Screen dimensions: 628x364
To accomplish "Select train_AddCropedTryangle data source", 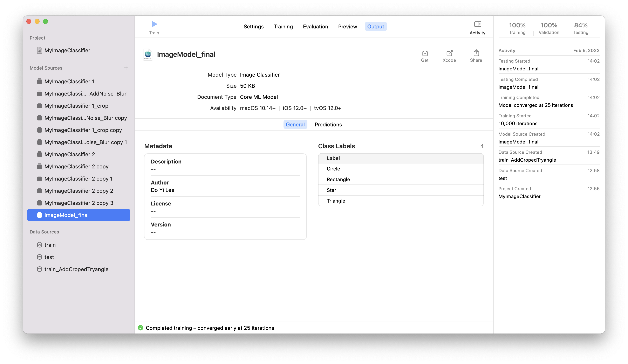I will tap(76, 269).
